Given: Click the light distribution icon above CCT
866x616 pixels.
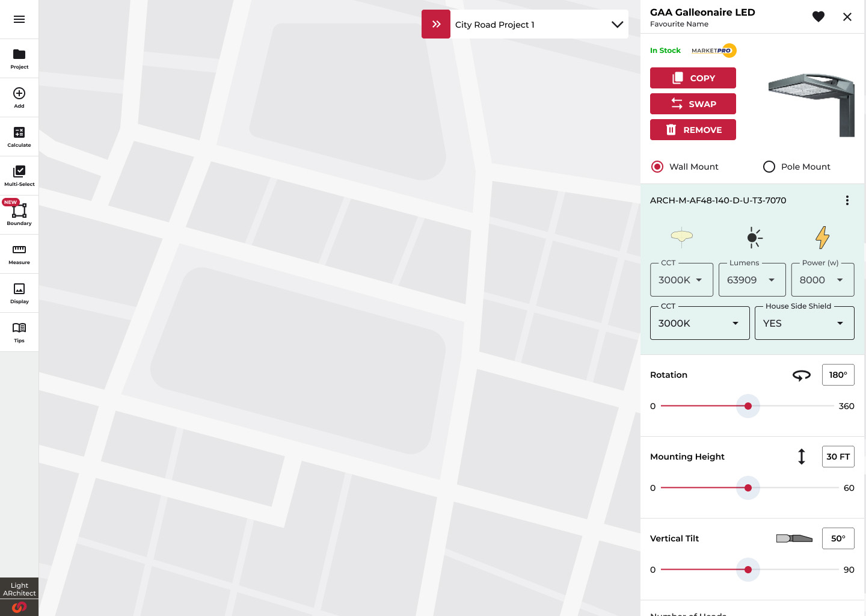Looking at the screenshot, I should [681, 238].
